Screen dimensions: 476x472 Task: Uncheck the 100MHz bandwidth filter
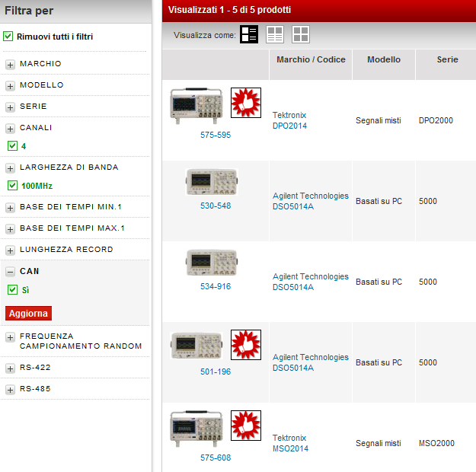(11, 186)
